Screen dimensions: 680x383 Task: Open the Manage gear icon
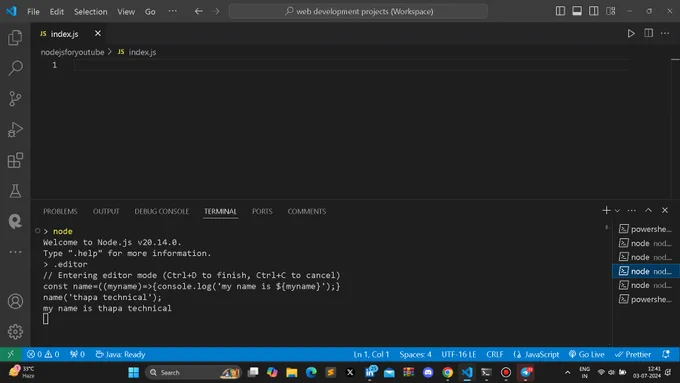(15, 331)
